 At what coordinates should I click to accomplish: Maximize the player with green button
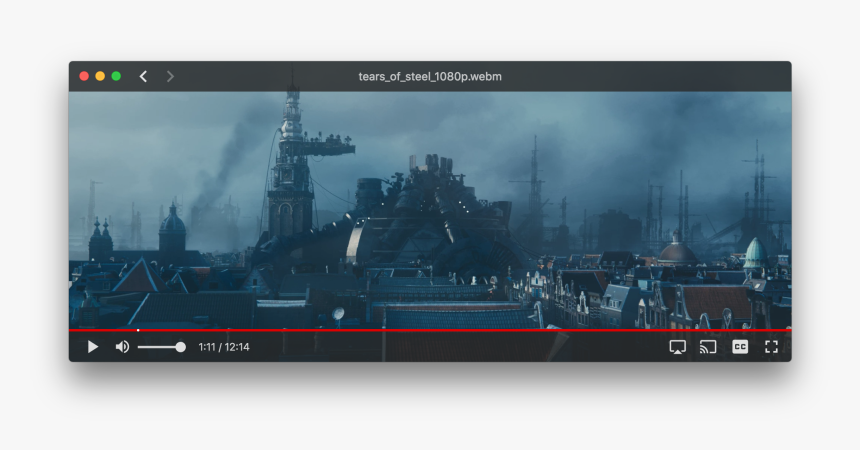(116, 76)
